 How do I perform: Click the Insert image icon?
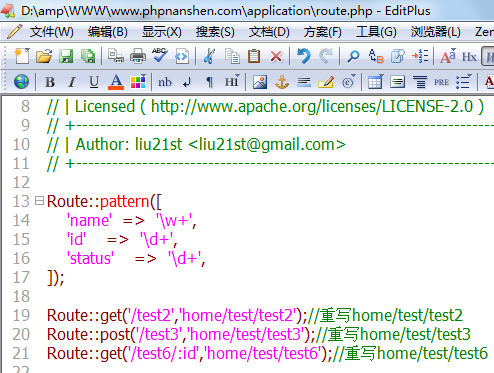[x=260, y=82]
